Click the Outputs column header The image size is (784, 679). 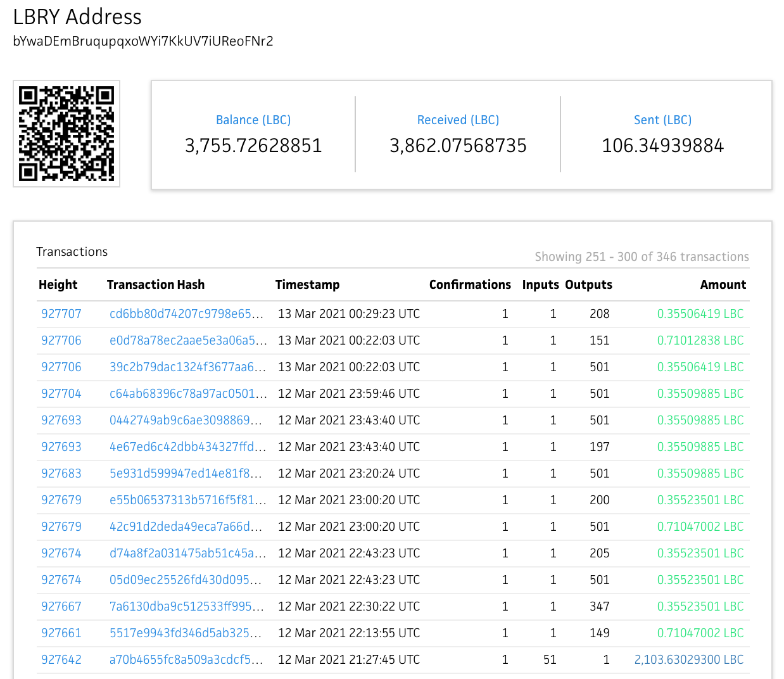[x=588, y=284]
